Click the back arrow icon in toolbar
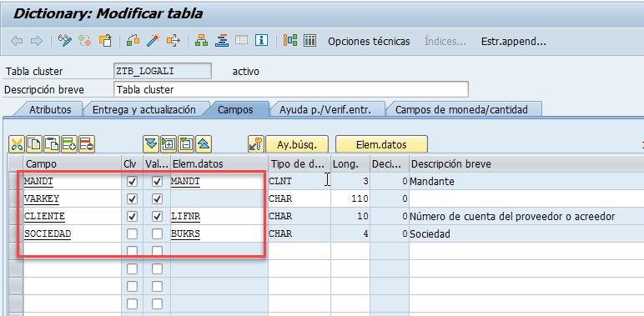This screenshot has height=316, width=644. click(17, 41)
